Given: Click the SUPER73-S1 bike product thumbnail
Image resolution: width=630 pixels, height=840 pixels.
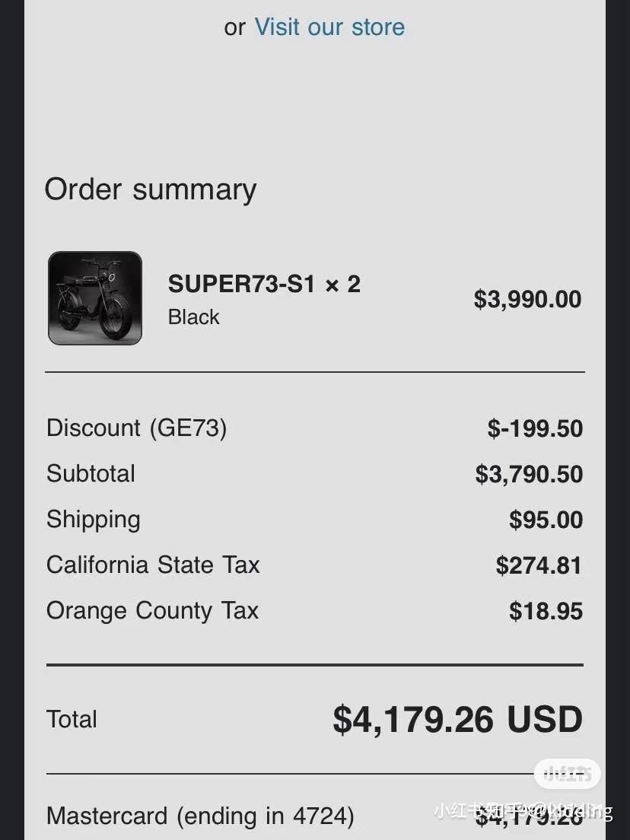Looking at the screenshot, I should (95, 298).
